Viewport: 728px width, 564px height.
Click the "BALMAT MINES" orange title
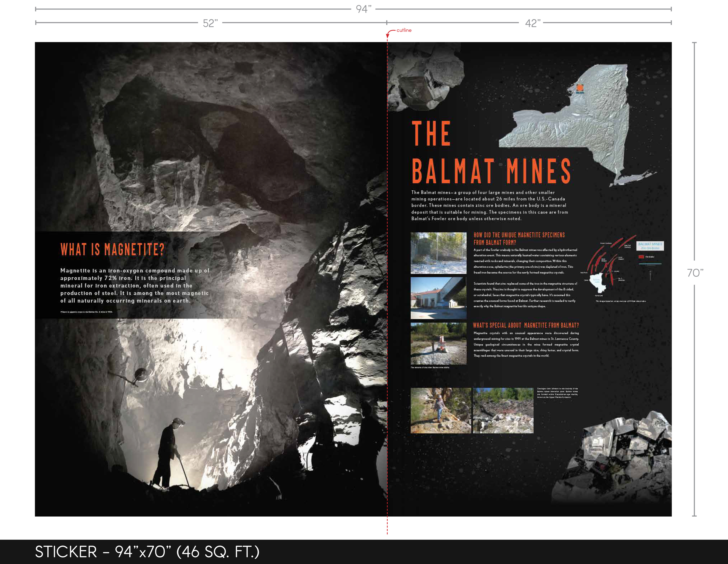[x=491, y=171]
